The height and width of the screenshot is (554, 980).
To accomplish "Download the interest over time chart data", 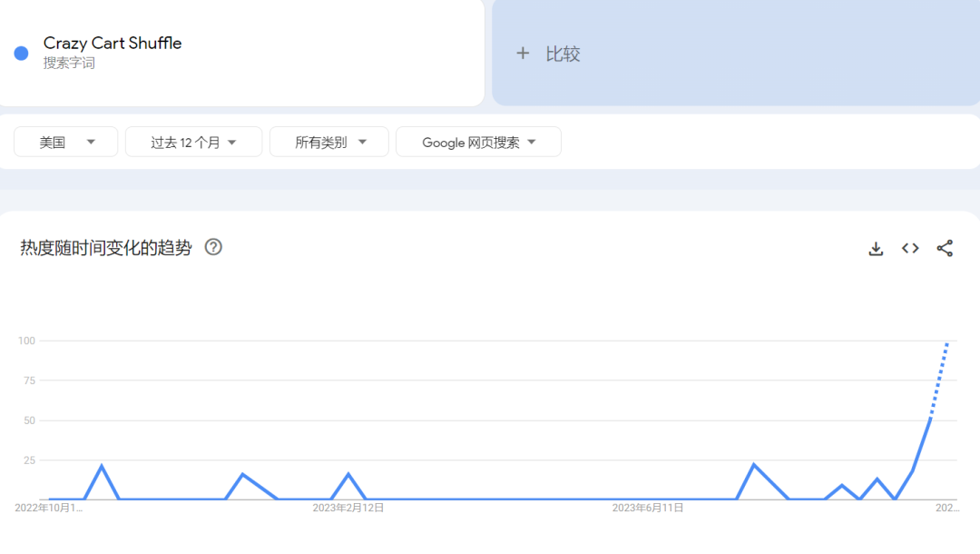I will 876,248.
